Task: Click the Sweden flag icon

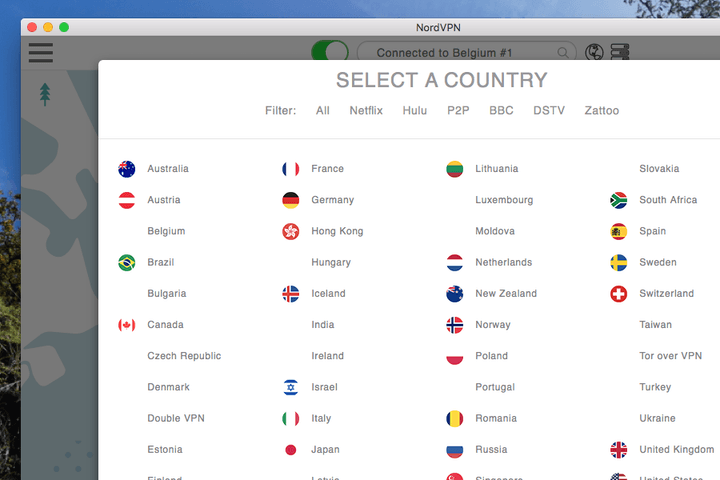Action: [x=619, y=263]
